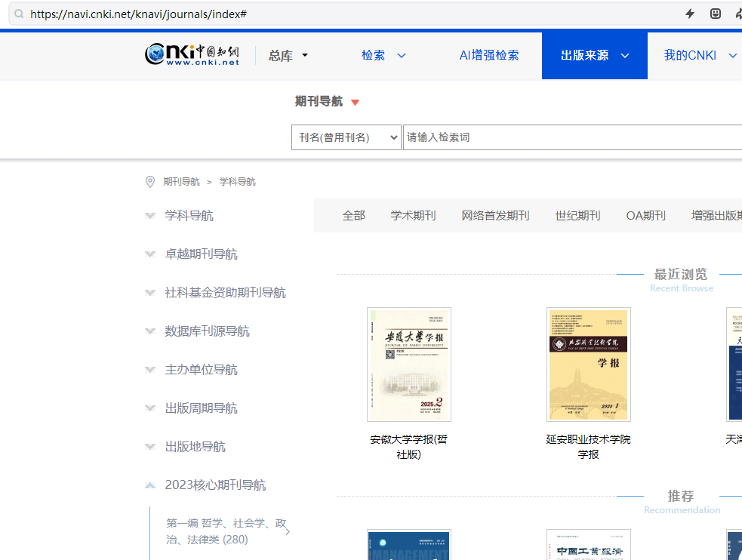The height and width of the screenshot is (560, 742).
Task: Open the 延安职业技术学院学报 cover thumbnail
Action: [x=588, y=365]
